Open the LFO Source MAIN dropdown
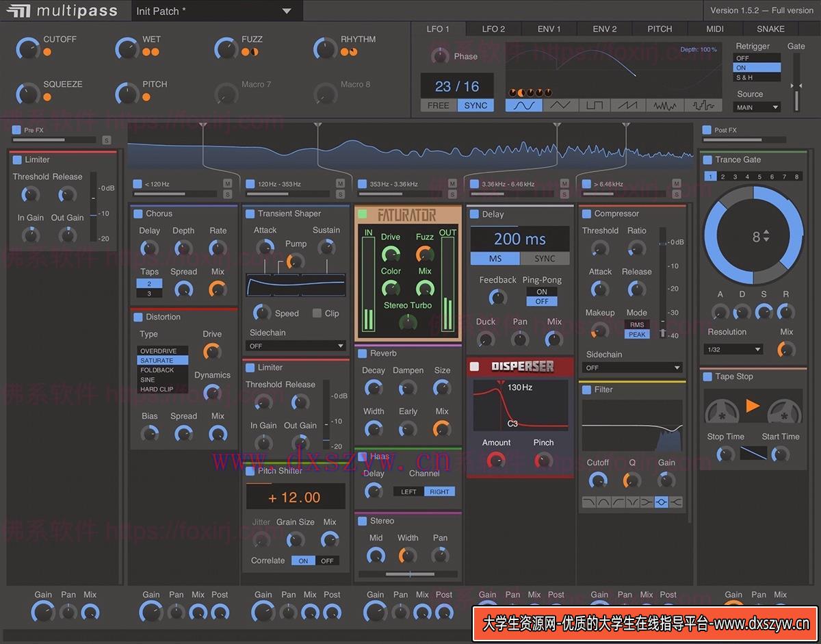 coord(757,107)
